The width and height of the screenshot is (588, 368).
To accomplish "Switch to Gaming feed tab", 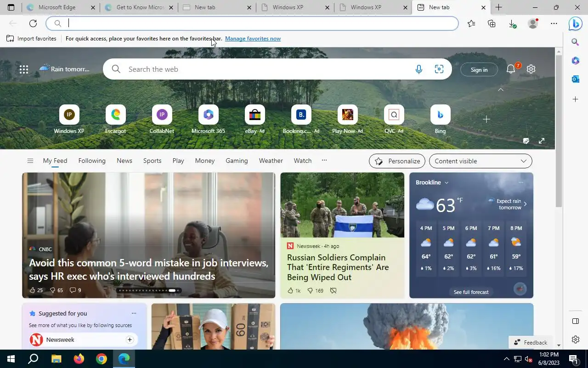I will pos(237,161).
